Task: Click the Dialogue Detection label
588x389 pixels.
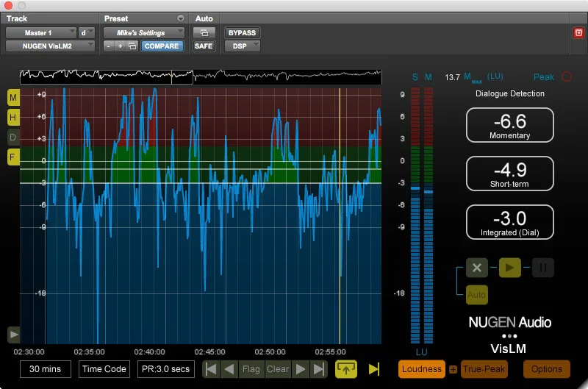Action: click(510, 94)
